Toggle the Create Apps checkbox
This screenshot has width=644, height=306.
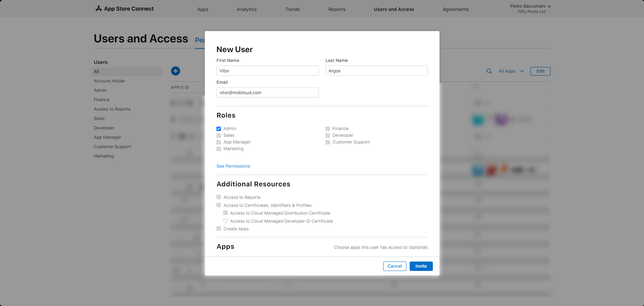pos(219,229)
